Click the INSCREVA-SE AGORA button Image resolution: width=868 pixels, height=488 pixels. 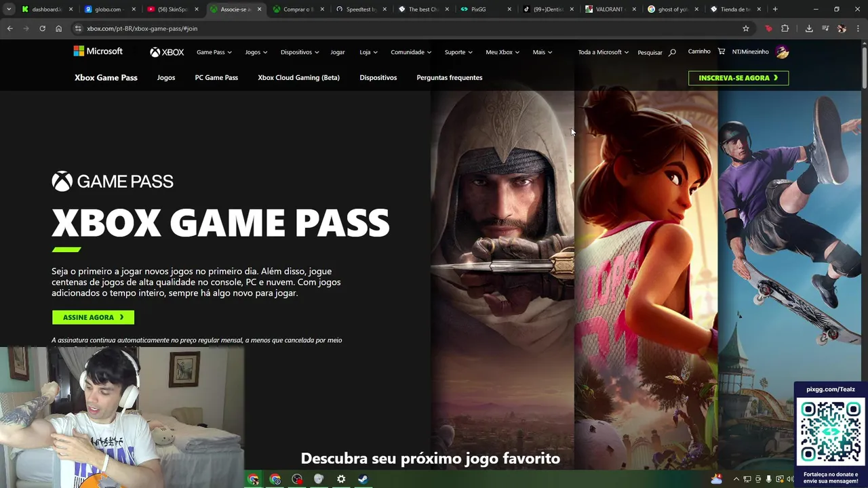(738, 78)
